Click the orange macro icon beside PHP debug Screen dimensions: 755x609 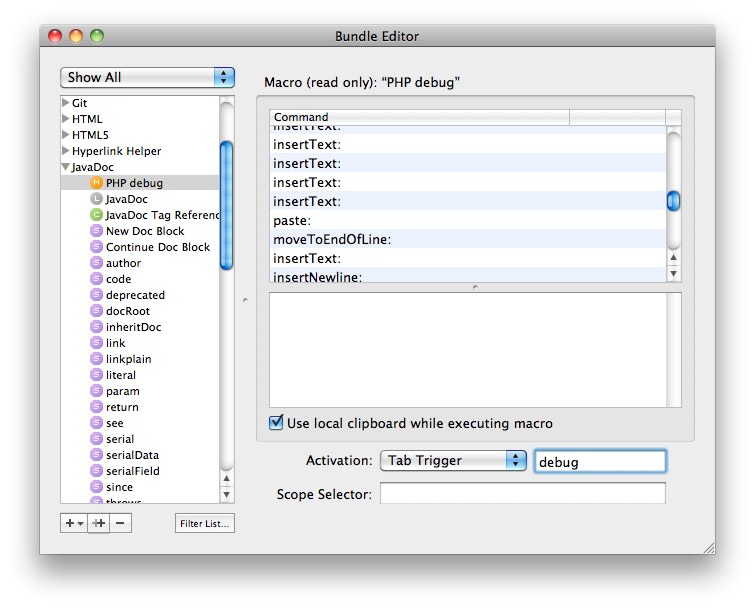97,183
